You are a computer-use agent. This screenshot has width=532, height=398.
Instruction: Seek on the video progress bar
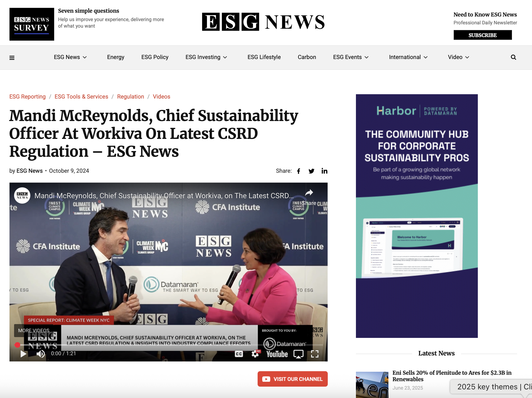[x=168, y=345]
